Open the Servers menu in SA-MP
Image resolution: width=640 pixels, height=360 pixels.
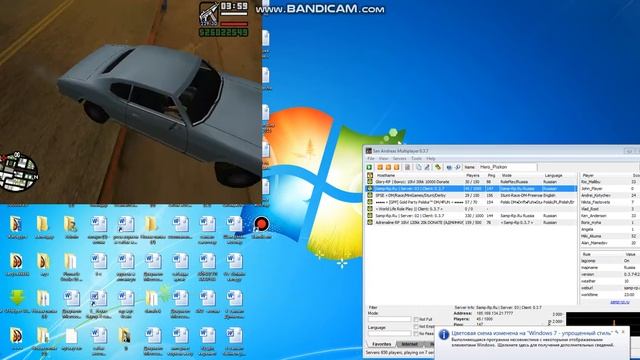pos(399,158)
